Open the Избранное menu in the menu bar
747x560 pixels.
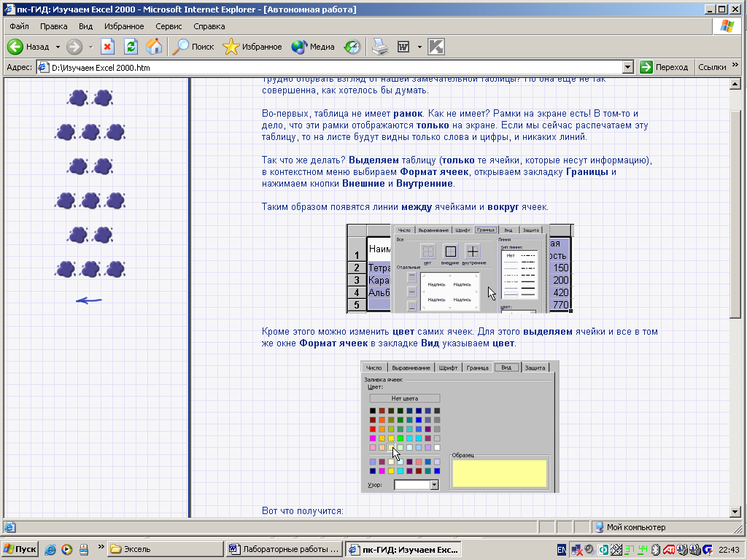(124, 26)
